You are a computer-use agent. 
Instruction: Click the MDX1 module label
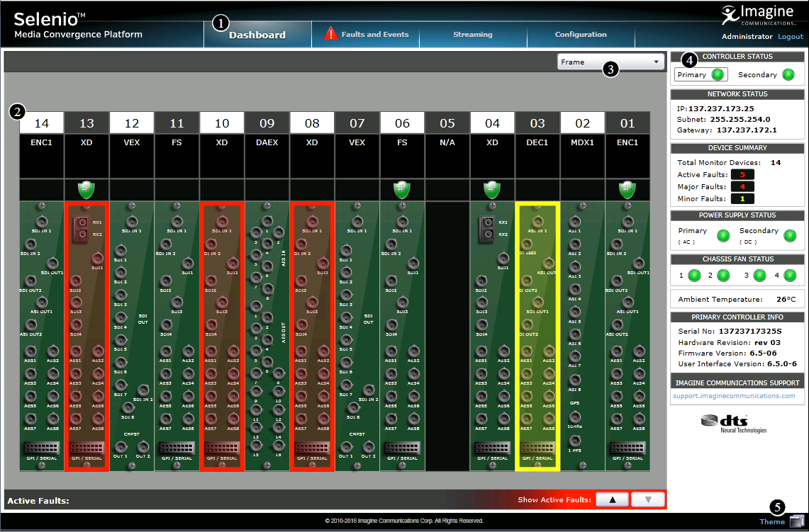pos(583,142)
